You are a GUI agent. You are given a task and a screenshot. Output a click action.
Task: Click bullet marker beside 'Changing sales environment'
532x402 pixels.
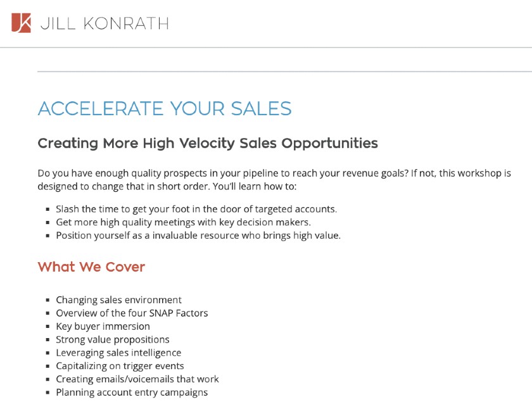point(48,300)
